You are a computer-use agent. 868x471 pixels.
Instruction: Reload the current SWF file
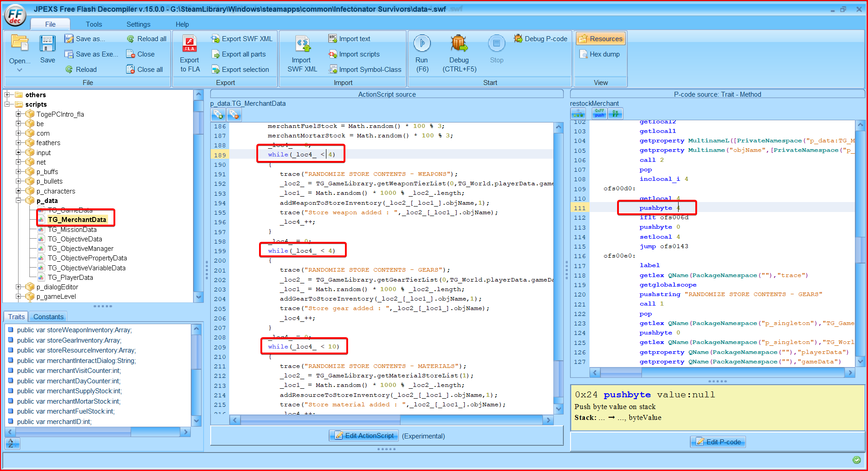[x=81, y=70]
